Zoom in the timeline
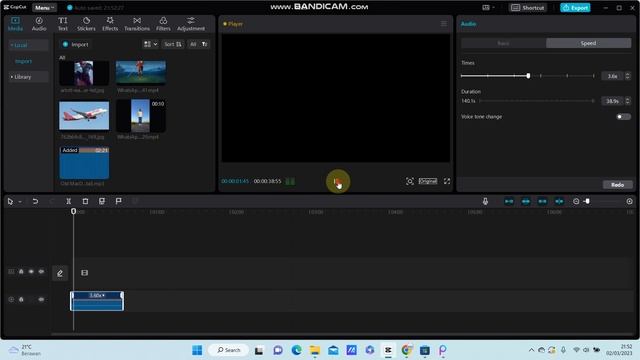The height and width of the screenshot is (360, 640). tap(629, 201)
